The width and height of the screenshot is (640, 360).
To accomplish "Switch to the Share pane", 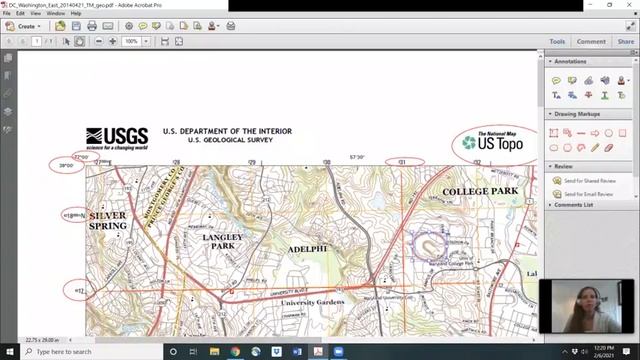I will click(626, 42).
